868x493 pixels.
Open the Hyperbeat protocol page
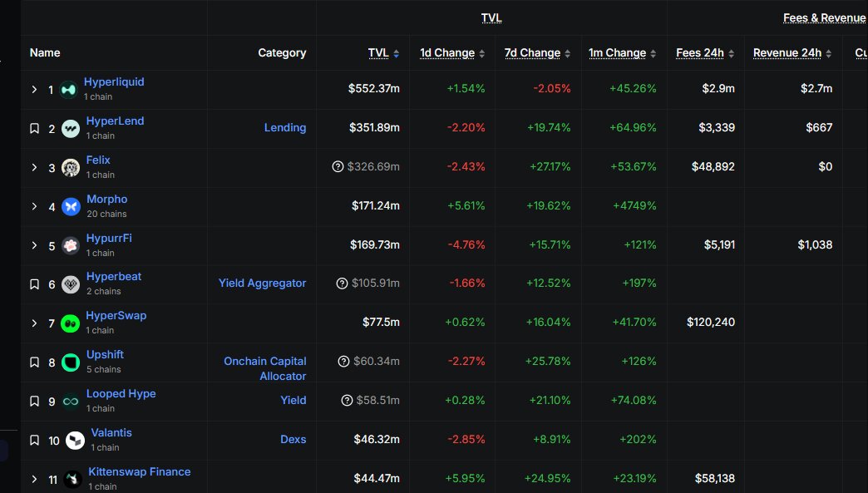click(x=114, y=277)
